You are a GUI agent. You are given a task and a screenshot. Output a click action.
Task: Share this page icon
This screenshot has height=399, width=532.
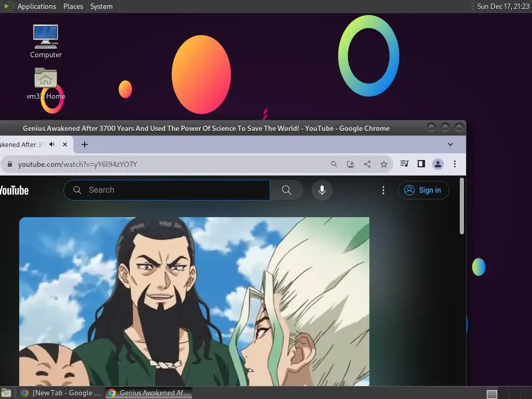[x=367, y=164]
